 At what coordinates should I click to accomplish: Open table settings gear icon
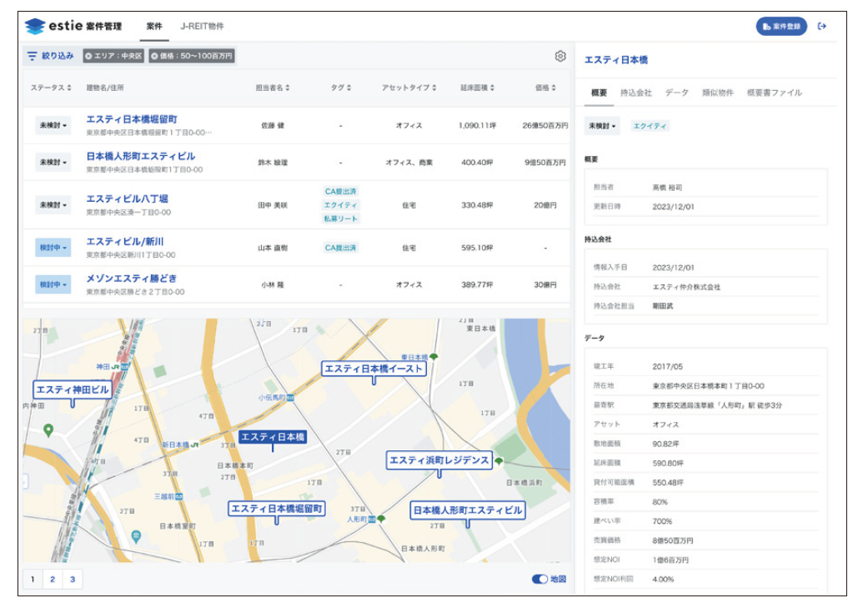pyautogui.click(x=560, y=57)
